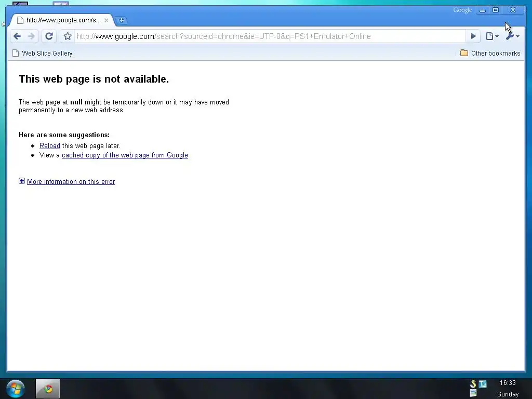Open a new tab with the plus button
This screenshot has height=399, width=532.
[122, 20]
